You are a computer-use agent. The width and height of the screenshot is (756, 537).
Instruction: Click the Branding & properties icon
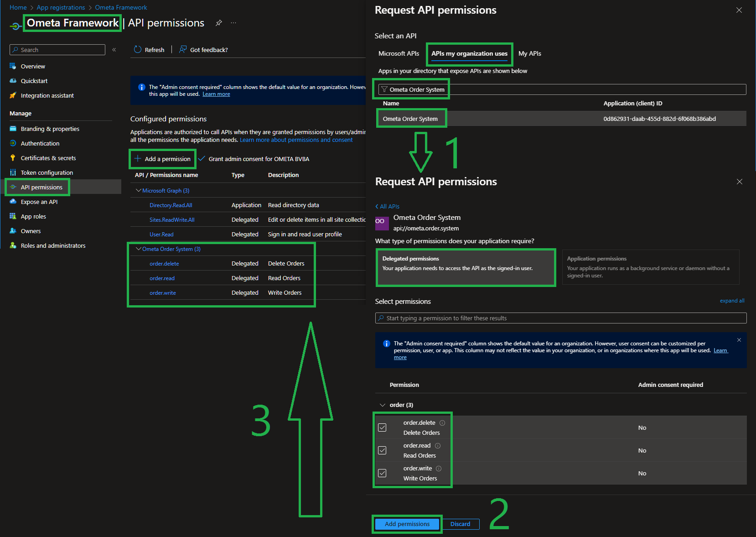[13, 129]
